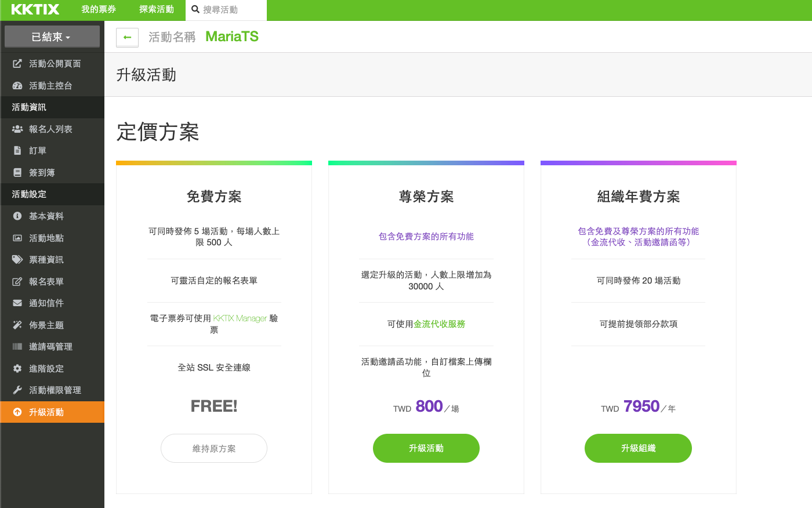The width and height of the screenshot is (812, 508).
Task: Click the 升級組織 button
Action: point(638,448)
